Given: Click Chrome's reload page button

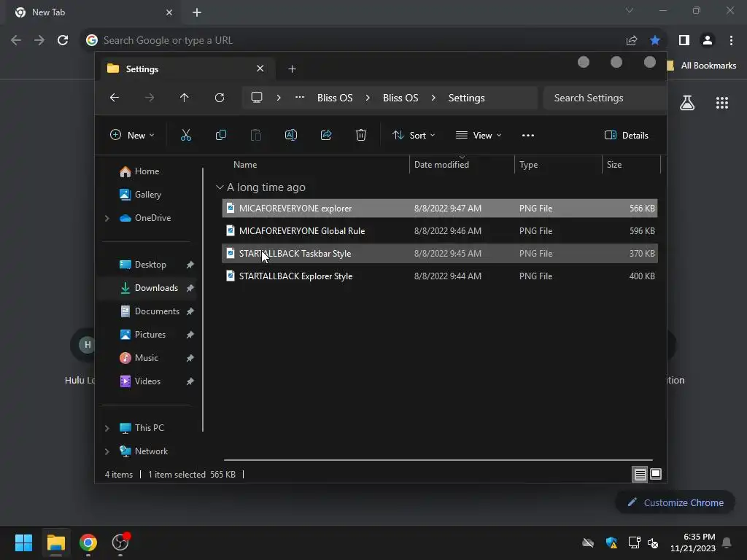Looking at the screenshot, I should pyautogui.click(x=63, y=40).
